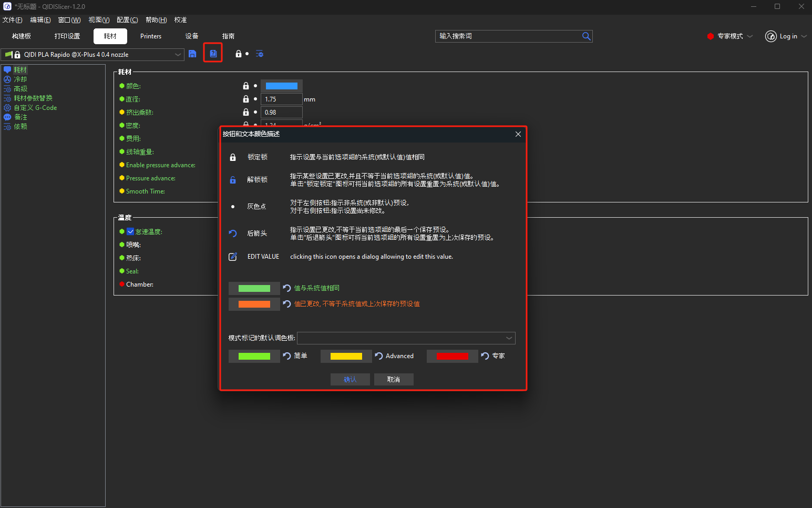Click the 锁定锁 lock icon in dialog

click(x=233, y=157)
